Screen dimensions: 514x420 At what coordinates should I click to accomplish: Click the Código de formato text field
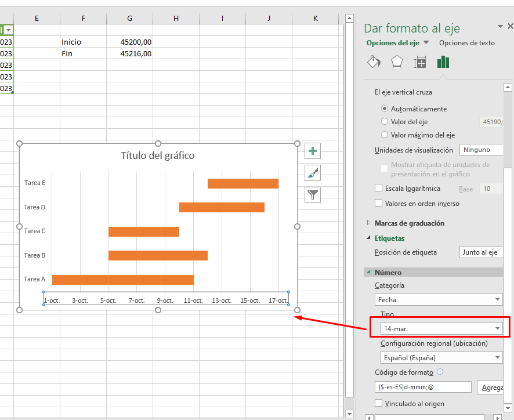(422, 387)
